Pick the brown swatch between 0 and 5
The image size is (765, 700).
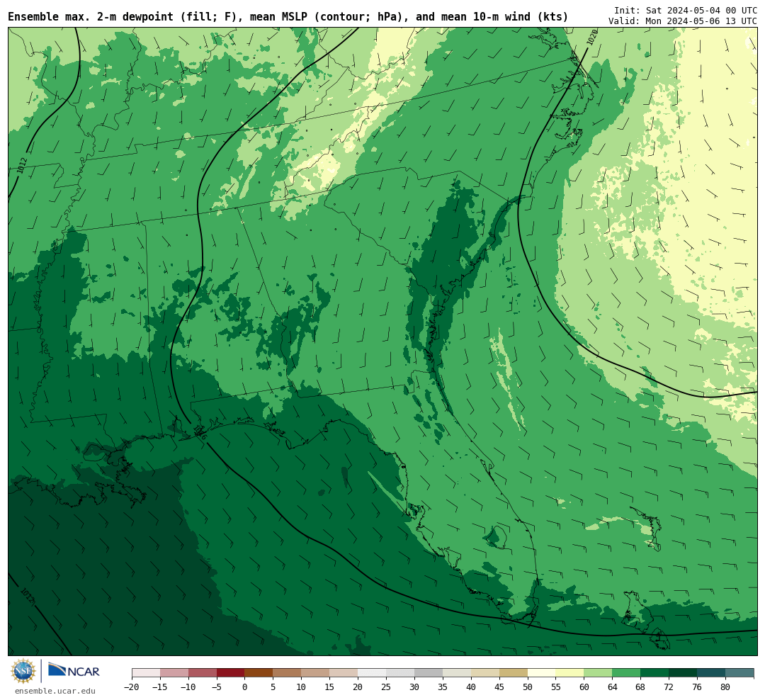coord(259,673)
